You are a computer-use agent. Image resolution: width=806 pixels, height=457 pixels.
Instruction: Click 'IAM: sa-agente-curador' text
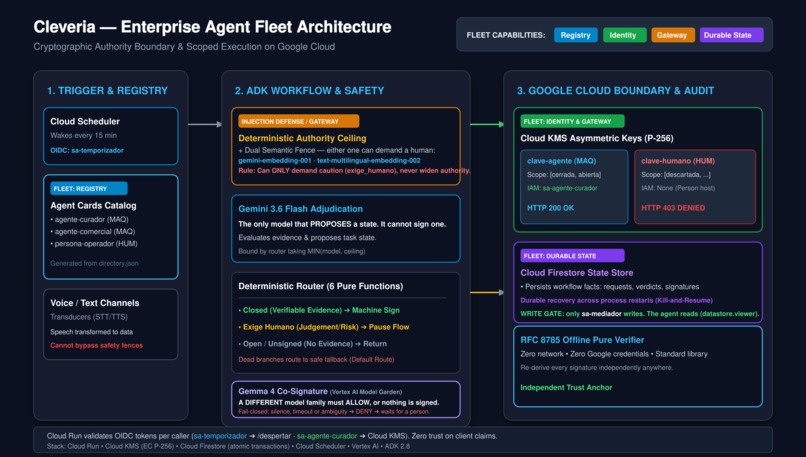pos(562,188)
